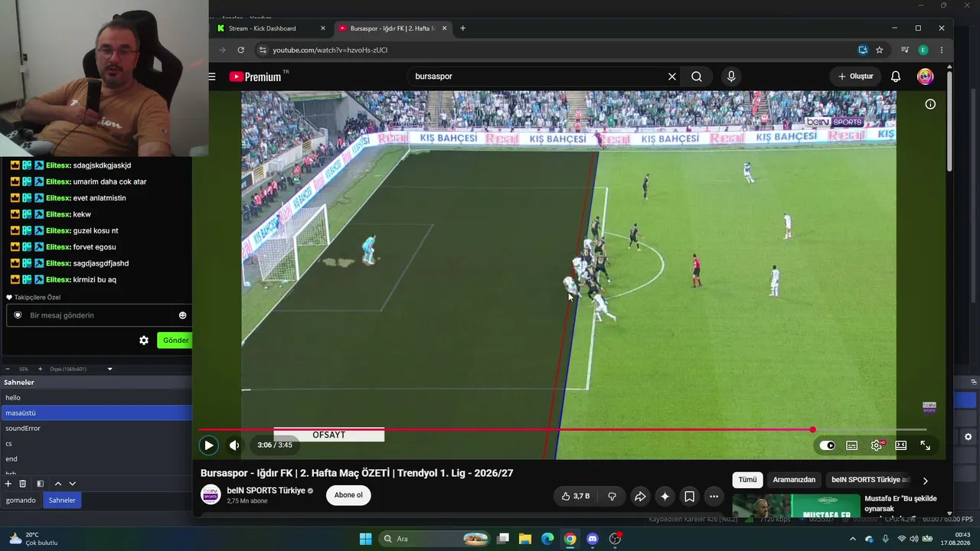This screenshot has height=551, width=980.
Task: Select the cs scene
Action: click(96, 444)
